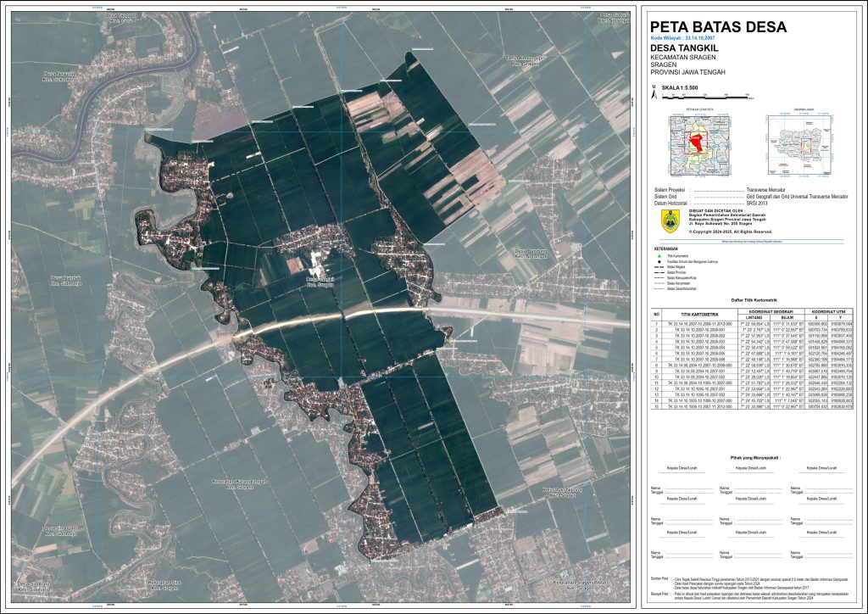Click the blue Kode Wilayah text
This screenshot has height=614, width=868.
[x=683, y=40]
